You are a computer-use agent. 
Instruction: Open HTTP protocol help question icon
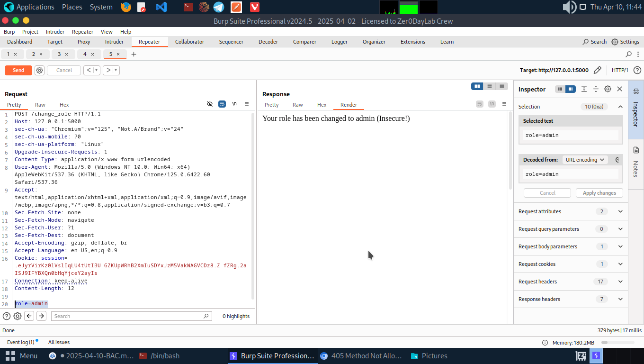pyautogui.click(x=637, y=70)
